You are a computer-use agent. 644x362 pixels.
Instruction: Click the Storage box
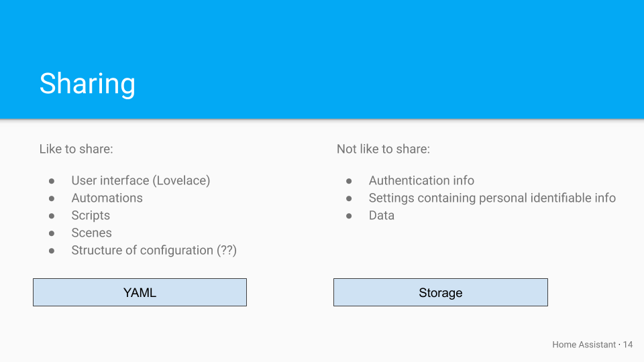click(440, 292)
